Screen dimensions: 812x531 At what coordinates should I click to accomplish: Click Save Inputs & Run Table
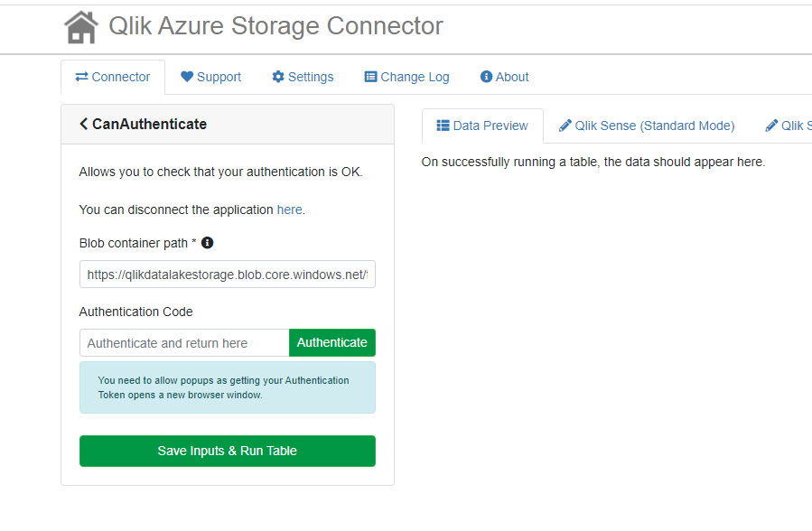[x=227, y=451]
